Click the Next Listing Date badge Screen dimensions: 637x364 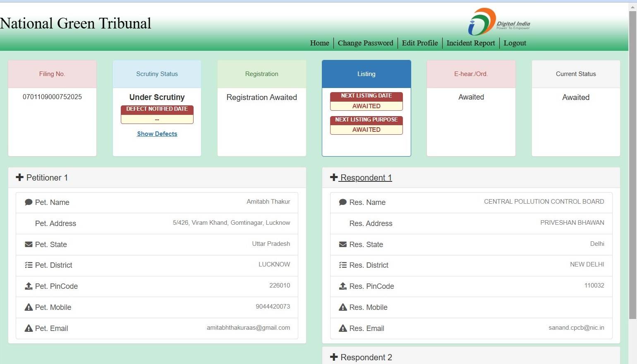click(366, 101)
